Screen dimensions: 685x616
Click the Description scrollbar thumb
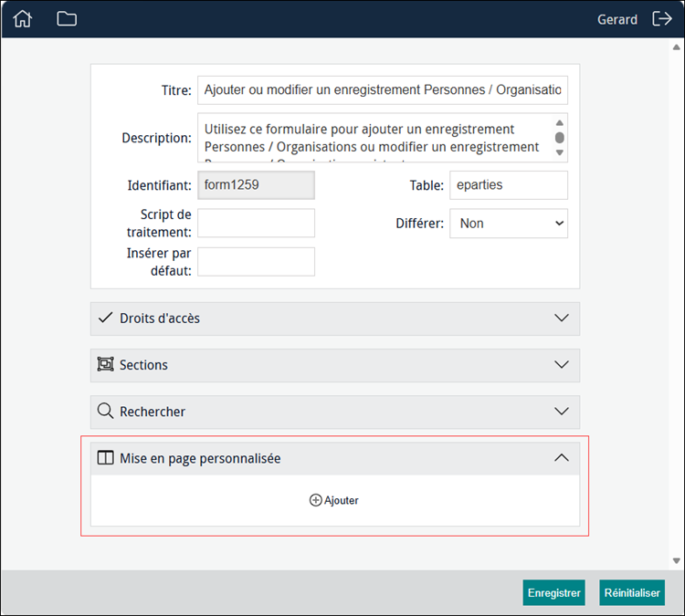pos(559,138)
